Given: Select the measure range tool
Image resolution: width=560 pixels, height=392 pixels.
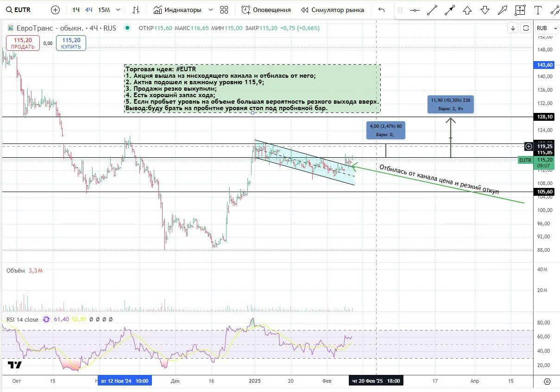Looking at the screenshot, I should coord(520,10).
